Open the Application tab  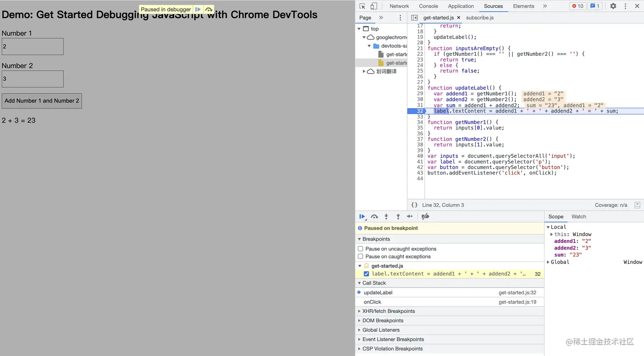tap(461, 6)
